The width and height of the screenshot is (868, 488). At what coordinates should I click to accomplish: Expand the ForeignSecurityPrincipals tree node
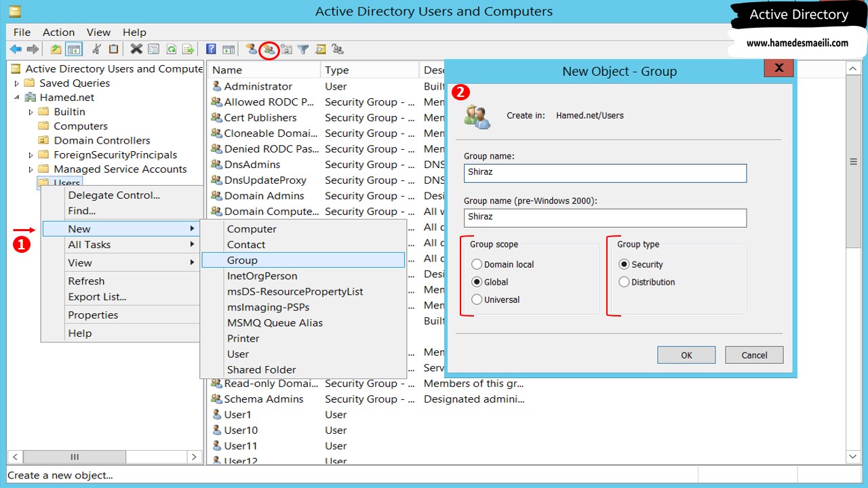click(x=31, y=155)
